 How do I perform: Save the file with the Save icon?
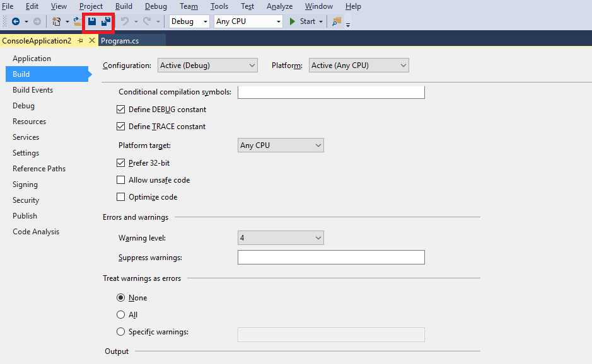pos(92,21)
